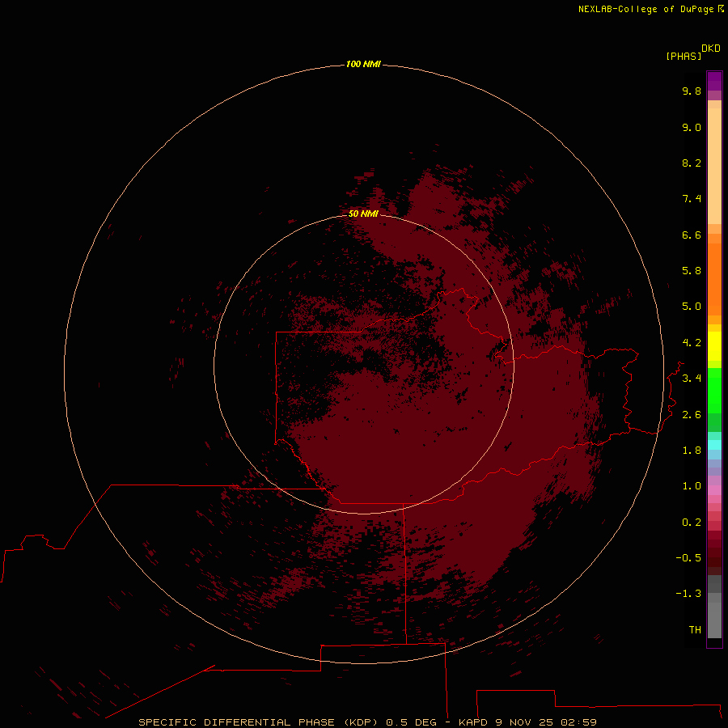The image size is (728, 728).
Task: Click the 9 NOV 25 02:59 timestamp
Action: pos(545,722)
